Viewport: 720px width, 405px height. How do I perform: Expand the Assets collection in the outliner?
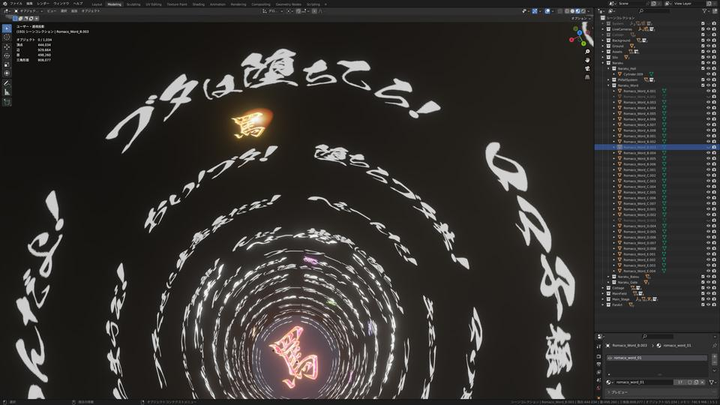(x=600, y=52)
